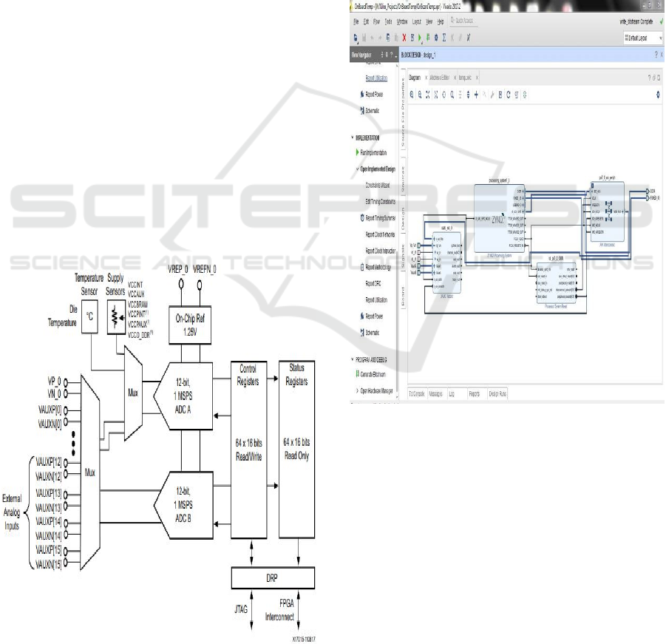The image size is (666, 644).
Task: Collapse the IMPLEMENTATION section
Action: (353, 138)
